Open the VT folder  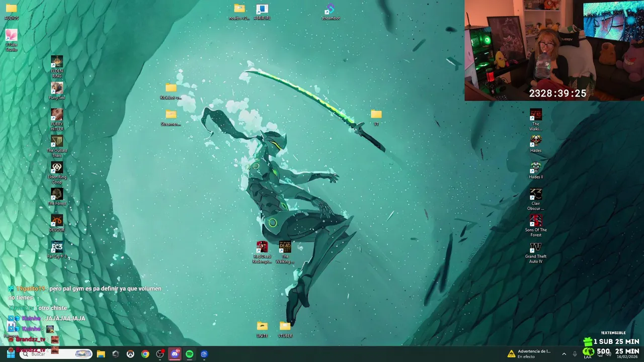click(x=376, y=118)
